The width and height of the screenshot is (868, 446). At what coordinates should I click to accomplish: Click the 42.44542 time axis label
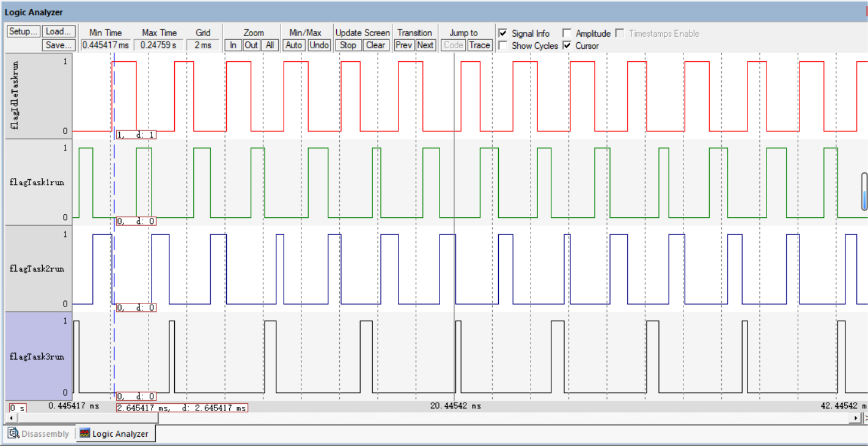844,406
